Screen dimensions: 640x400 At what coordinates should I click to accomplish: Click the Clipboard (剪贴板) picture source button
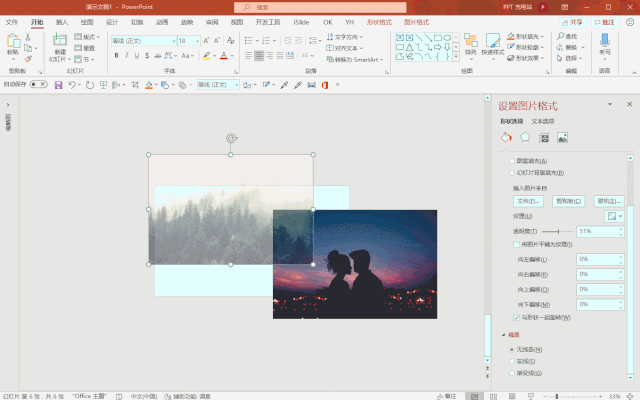[568, 200]
